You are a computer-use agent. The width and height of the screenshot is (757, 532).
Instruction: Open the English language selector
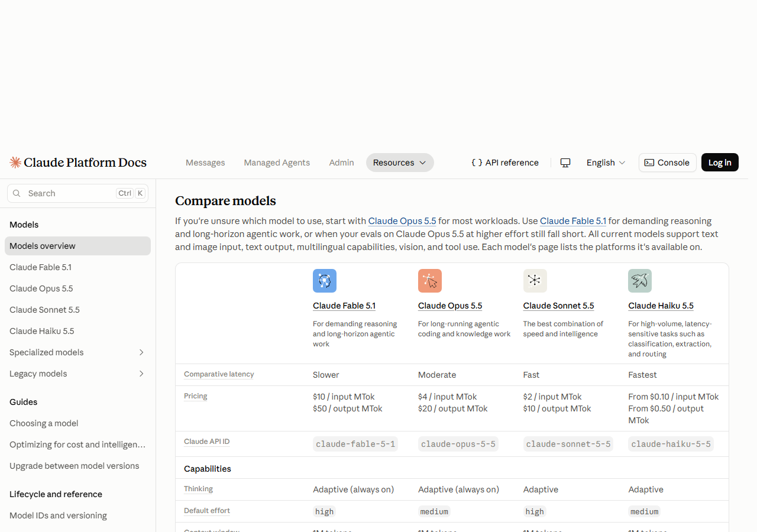coord(606,163)
